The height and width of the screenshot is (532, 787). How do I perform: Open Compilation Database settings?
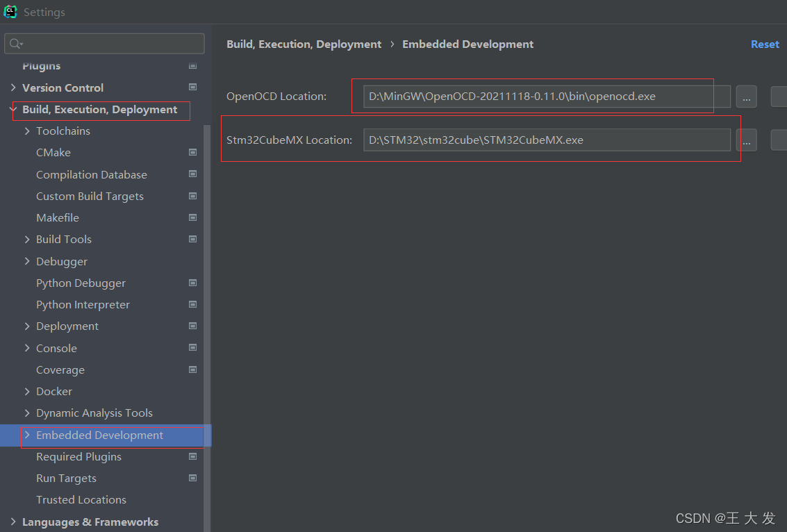click(92, 174)
